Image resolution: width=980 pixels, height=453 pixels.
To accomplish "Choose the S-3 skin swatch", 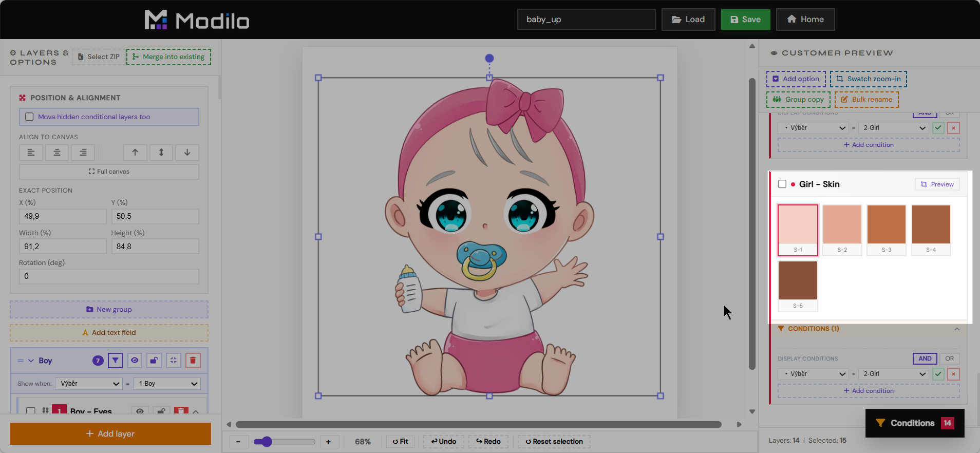I will 887,230.
